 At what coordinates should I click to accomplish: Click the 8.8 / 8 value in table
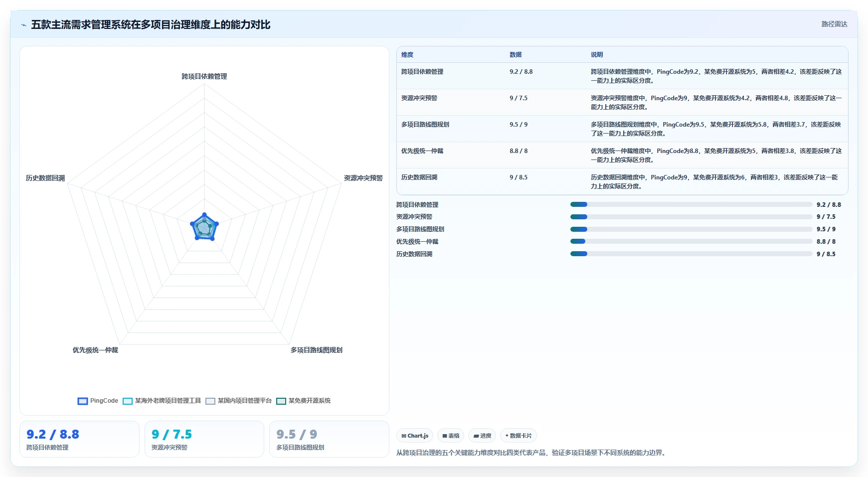pos(519,151)
